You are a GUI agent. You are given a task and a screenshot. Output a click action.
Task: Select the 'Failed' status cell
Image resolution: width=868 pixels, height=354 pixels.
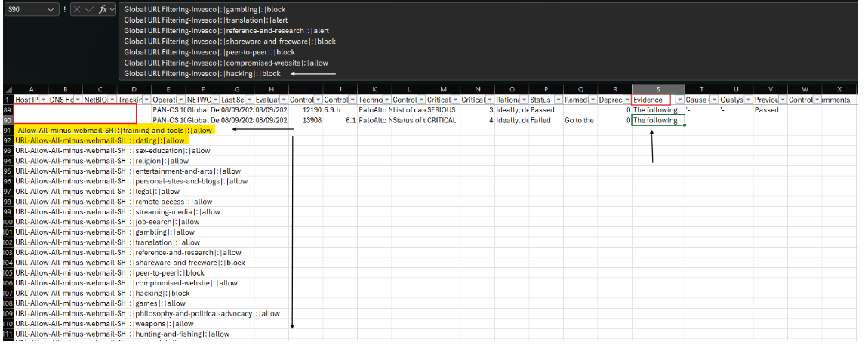click(546, 120)
